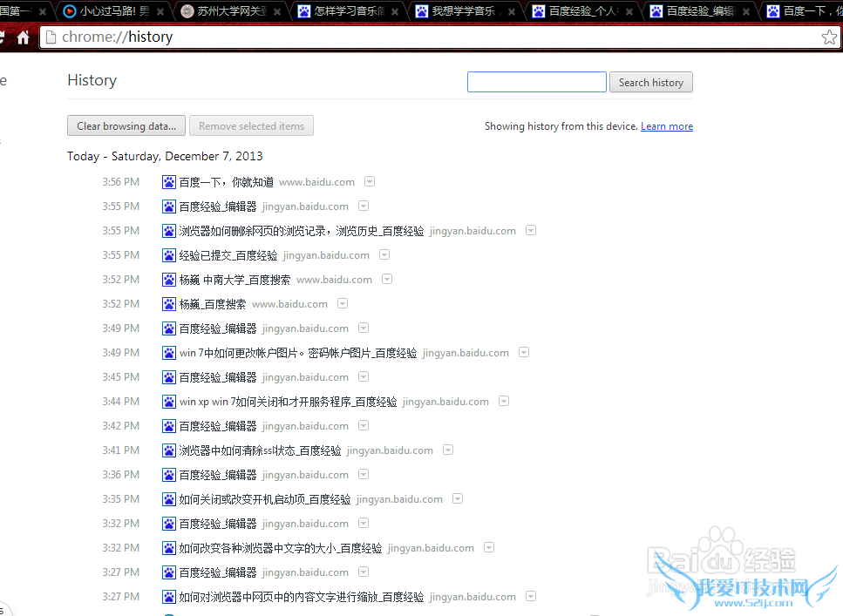This screenshot has height=616, width=843.
Task: Open the 3:49 PM 百度经验_编辑器 link
Action: pyautogui.click(x=218, y=328)
